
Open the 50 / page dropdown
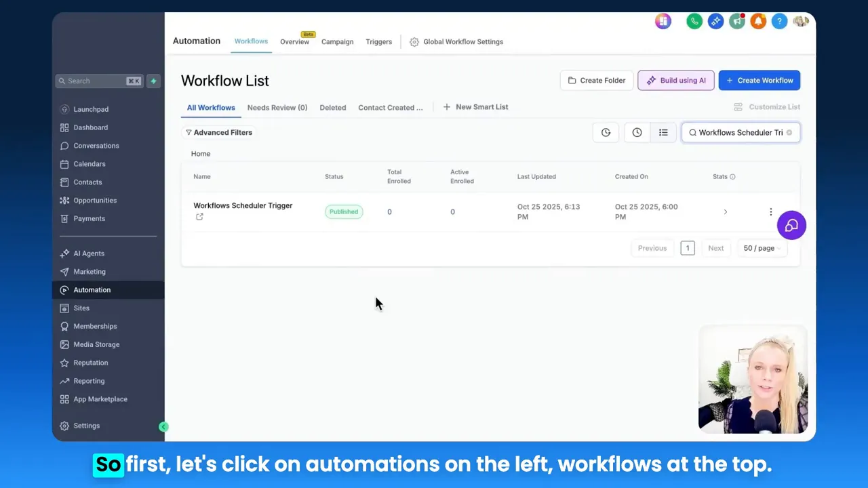click(762, 248)
